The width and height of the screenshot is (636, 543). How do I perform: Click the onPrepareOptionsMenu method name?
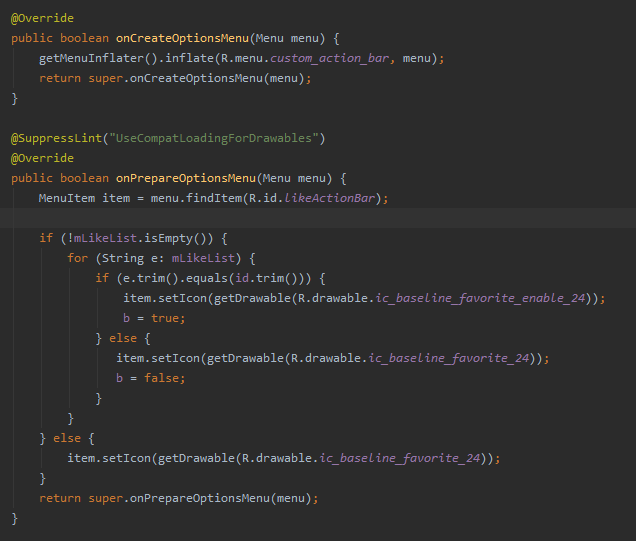(x=186, y=178)
